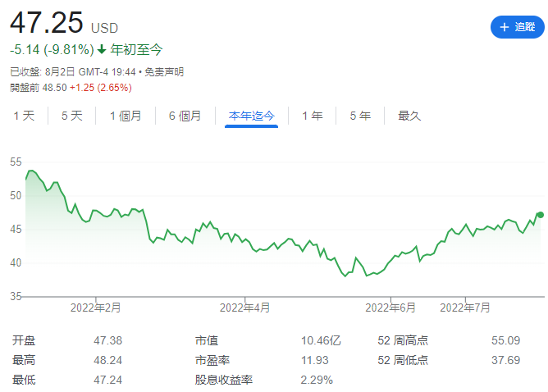Image resolution: width=548 pixels, height=392 pixels.
Task: Select the 本年迄今 year-to-date tab
Action: pyautogui.click(x=252, y=116)
